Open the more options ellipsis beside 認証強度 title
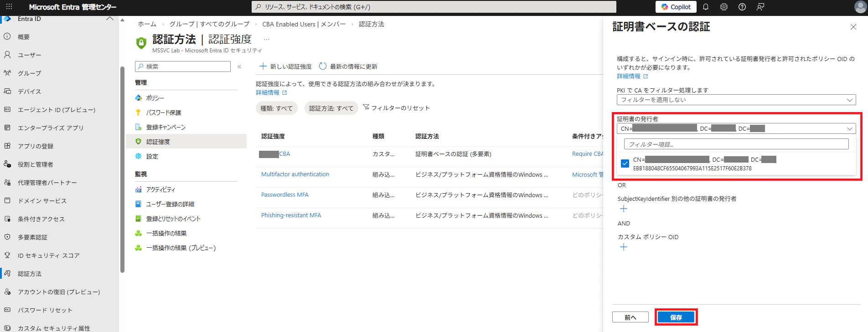 (267, 40)
